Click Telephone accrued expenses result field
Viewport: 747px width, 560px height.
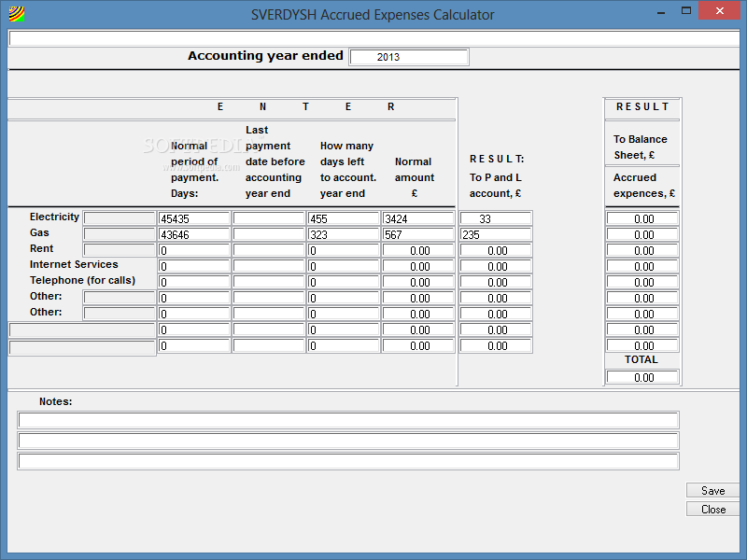coord(642,282)
